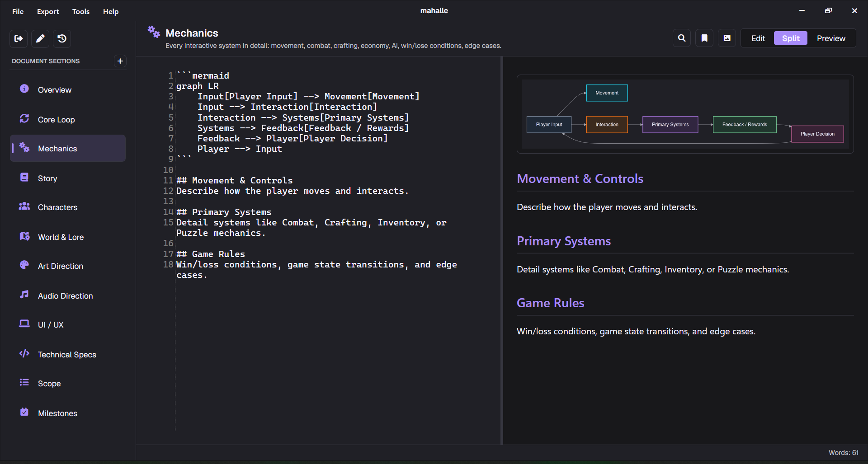The width and height of the screenshot is (868, 464).
Task: Open the File menu
Action: click(x=18, y=11)
